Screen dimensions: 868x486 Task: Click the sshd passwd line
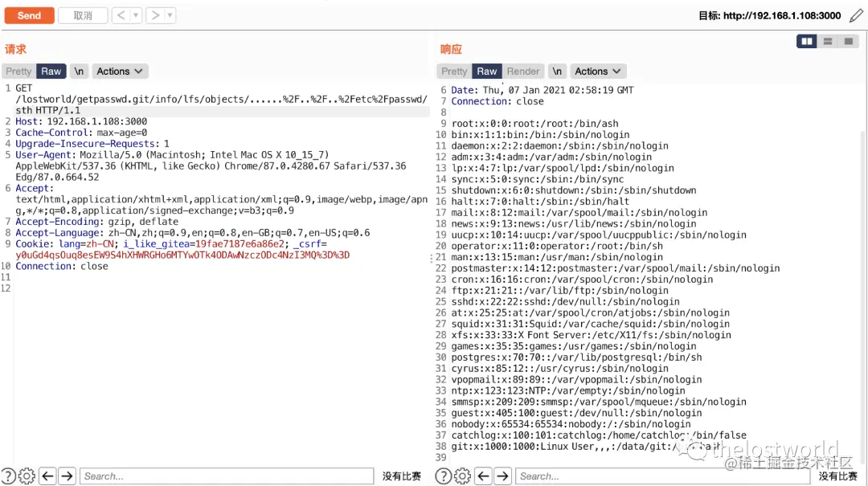[x=565, y=302]
